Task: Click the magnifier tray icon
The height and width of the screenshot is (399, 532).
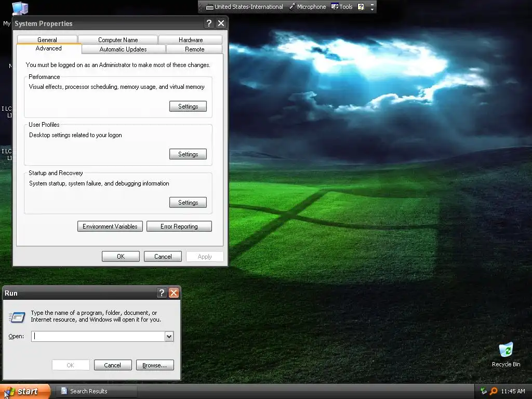Action: click(x=494, y=391)
